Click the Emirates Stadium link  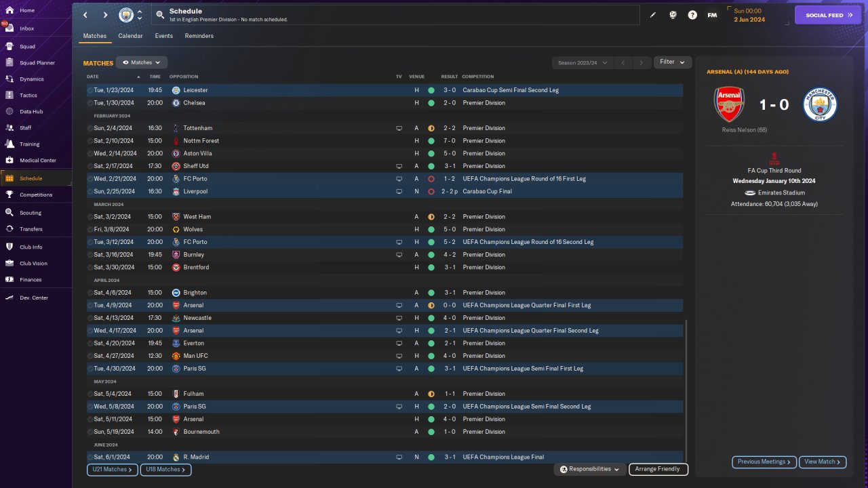pos(782,193)
